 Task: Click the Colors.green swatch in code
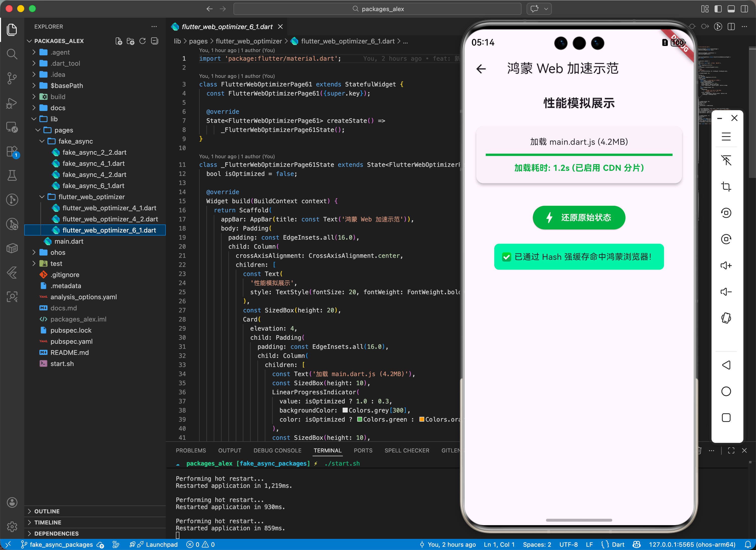pos(360,419)
